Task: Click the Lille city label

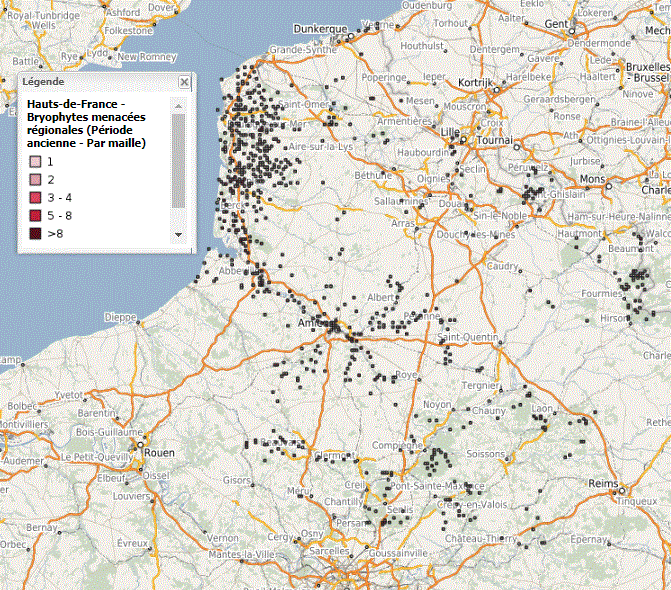Action: click(450, 131)
